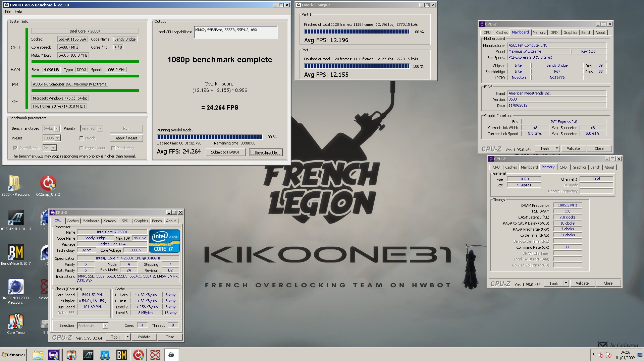This screenshot has width=644, height=362.
Task: Switch to the Caches tab in the CPU-Z CPU window
Action: pos(72,221)
